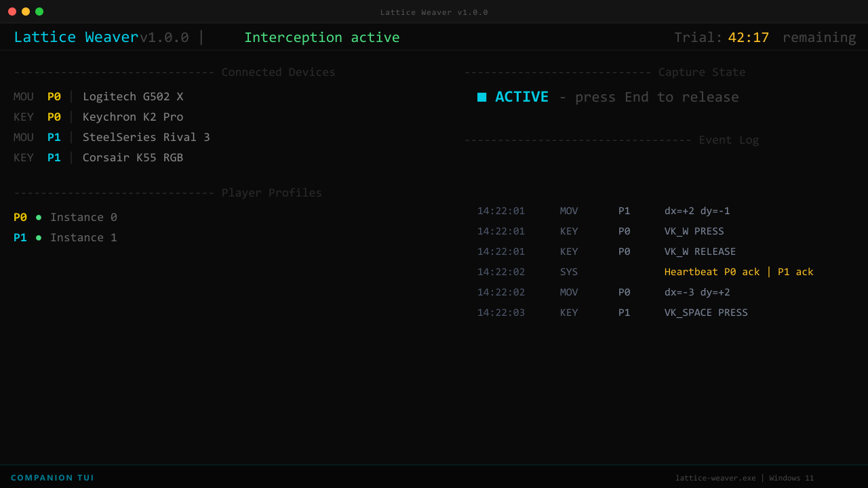
Task: Click the 'Lattice Weaver' app name in header
Action: (x=76, y=37)
